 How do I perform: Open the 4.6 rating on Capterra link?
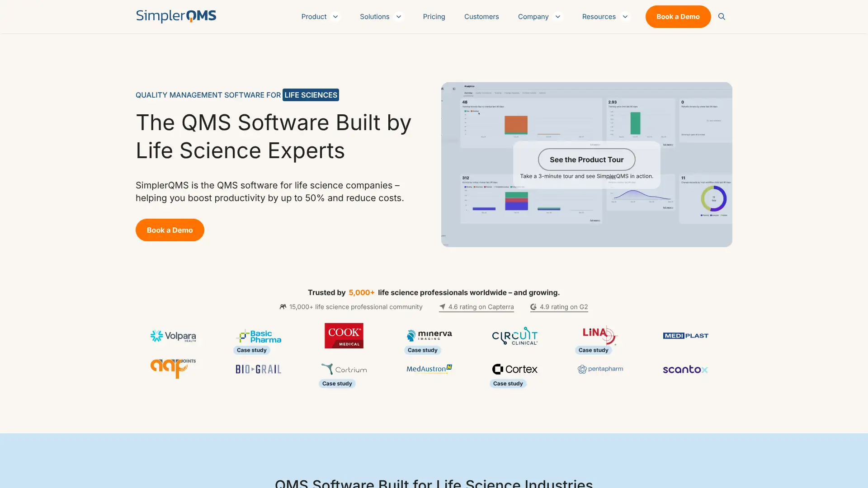click(476, 307)
